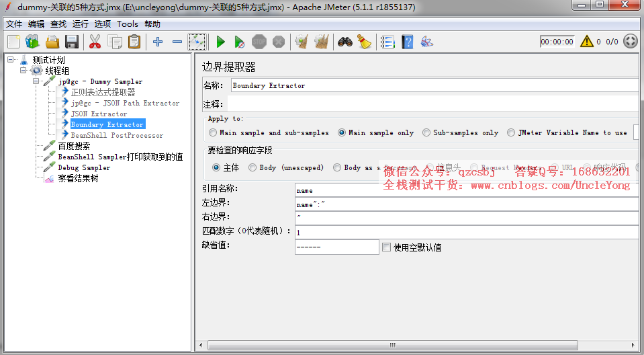Screen dimensions: 644x355
Task: Copy the selected element toolbar icon
Action: coord(115,42)
